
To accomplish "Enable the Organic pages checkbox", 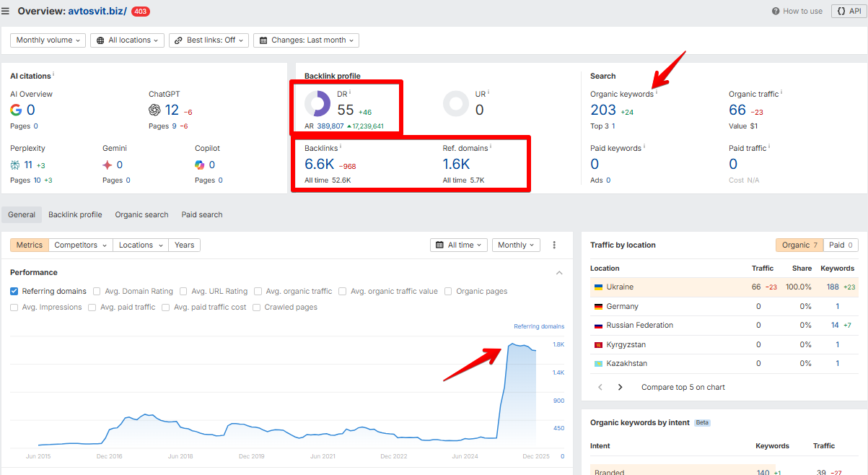I will click(448, 291).
